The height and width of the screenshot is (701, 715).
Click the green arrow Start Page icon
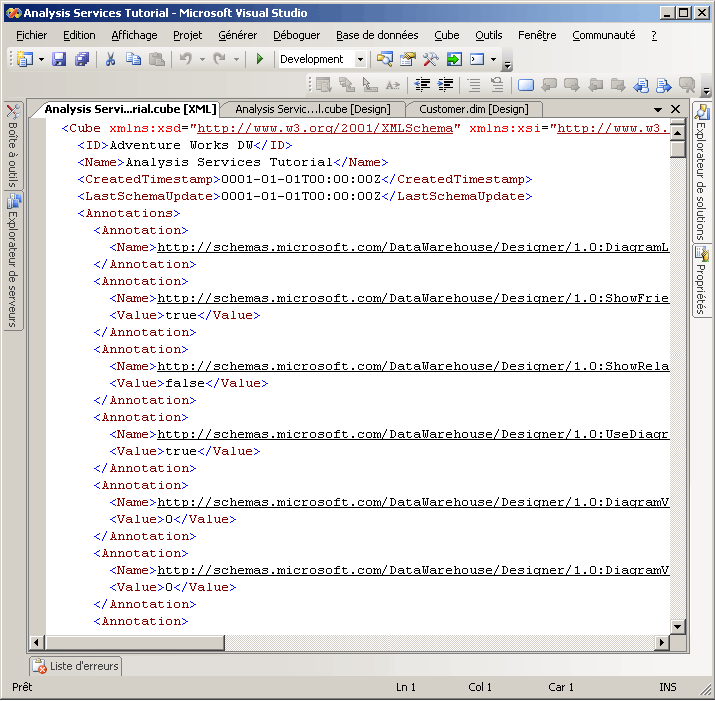(454, 59)
